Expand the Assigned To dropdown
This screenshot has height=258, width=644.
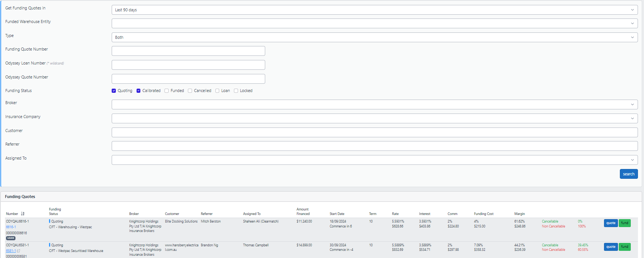click(374, 160)
